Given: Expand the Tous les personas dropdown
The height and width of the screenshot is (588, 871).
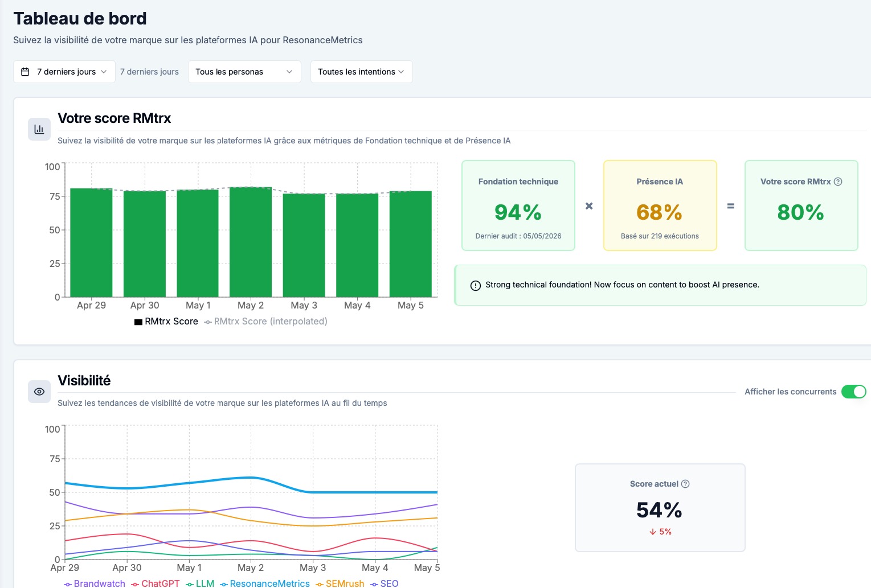Looking at the screenshot, I should coord(244,72).
